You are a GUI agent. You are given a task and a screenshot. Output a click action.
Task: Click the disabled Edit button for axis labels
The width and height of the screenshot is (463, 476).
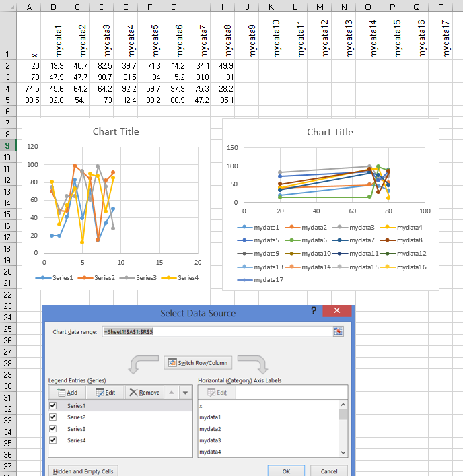(217, 393)
